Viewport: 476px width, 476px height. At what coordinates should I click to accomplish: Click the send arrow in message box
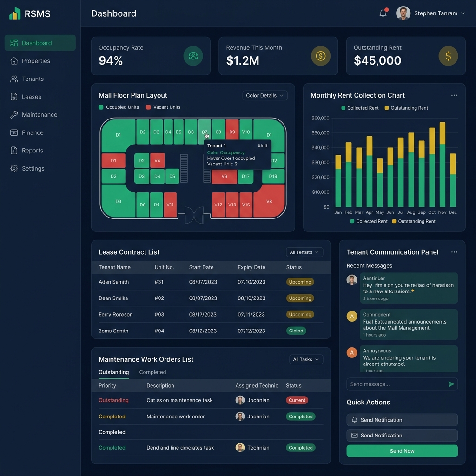[x=451, y=384]
